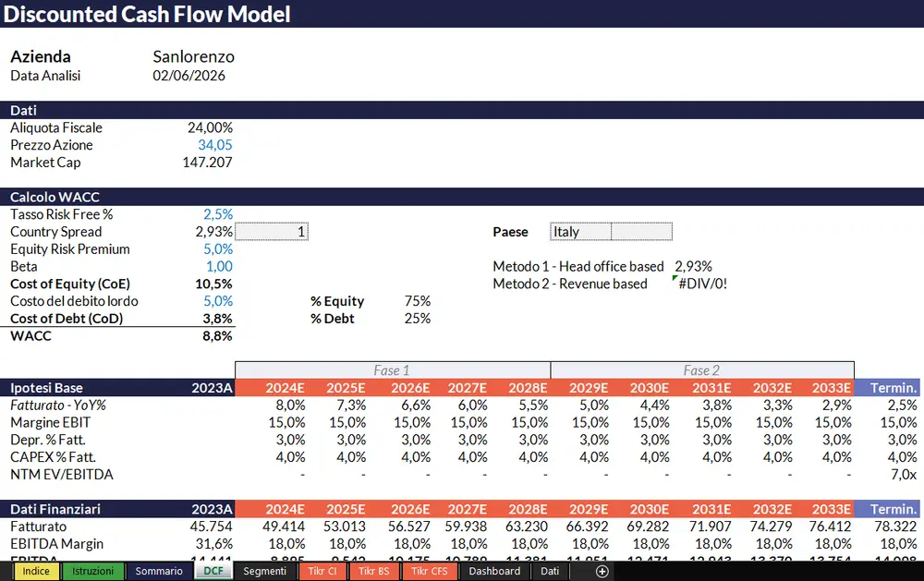Click the green error indicator at #DIV/0! cell
The width and height of the screenshot is (924, 581).
(675, 277)
